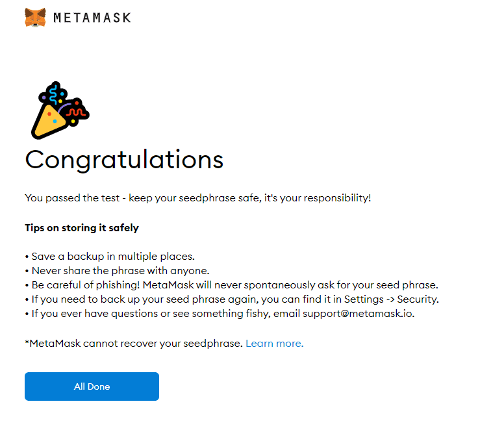Screen dimensions: 504x430
Task: Click the 'Tips on storing it safely' heading
Action: (82, 228)
